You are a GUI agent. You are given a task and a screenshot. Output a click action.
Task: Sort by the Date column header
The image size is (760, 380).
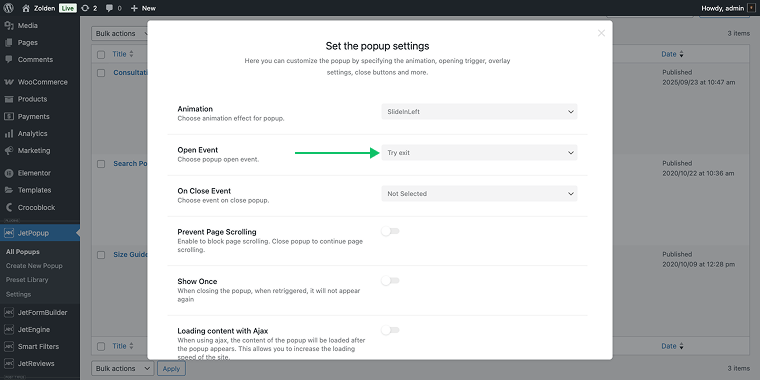[672, 54]
